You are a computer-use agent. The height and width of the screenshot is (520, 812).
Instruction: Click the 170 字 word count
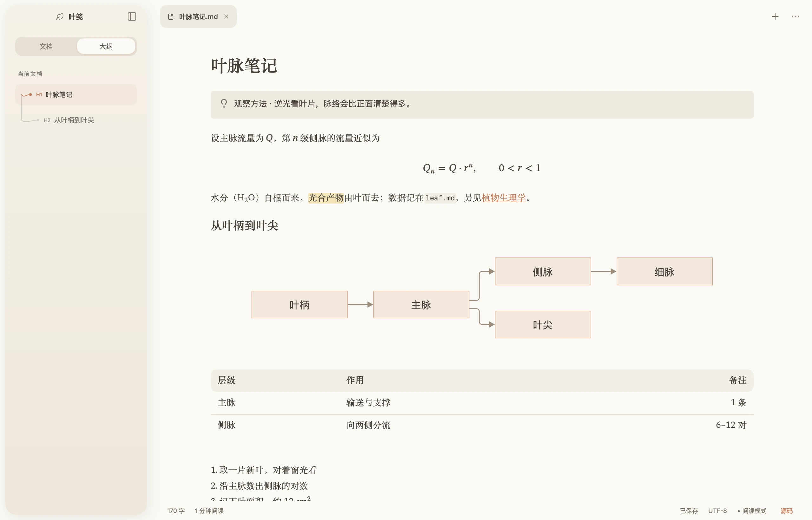pos(176,510)
